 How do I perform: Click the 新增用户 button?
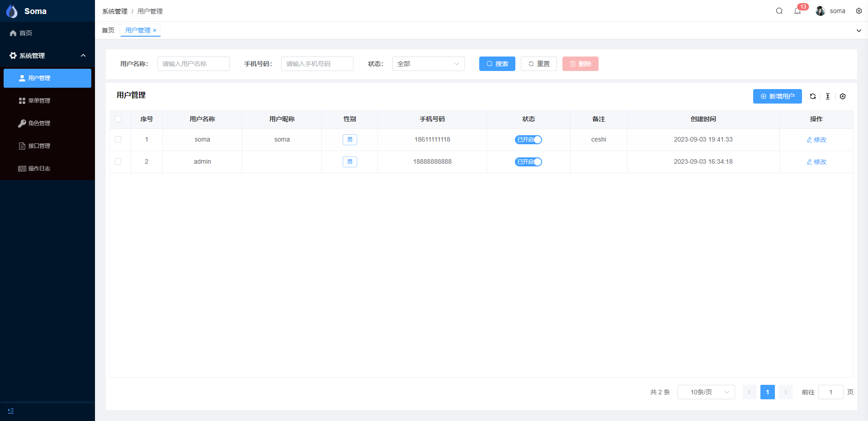point(777,96)
